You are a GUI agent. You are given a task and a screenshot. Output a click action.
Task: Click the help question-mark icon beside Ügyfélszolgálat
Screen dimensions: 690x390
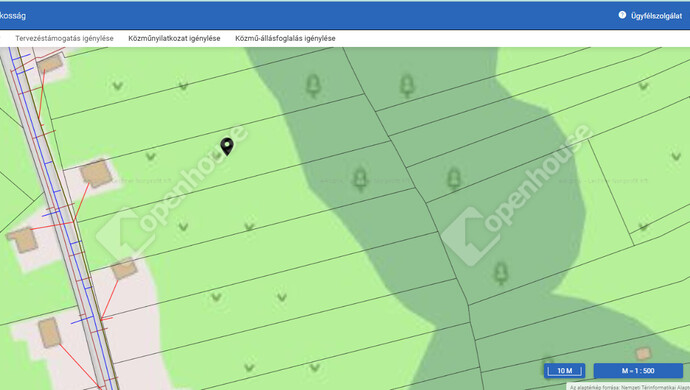(622, 15)
